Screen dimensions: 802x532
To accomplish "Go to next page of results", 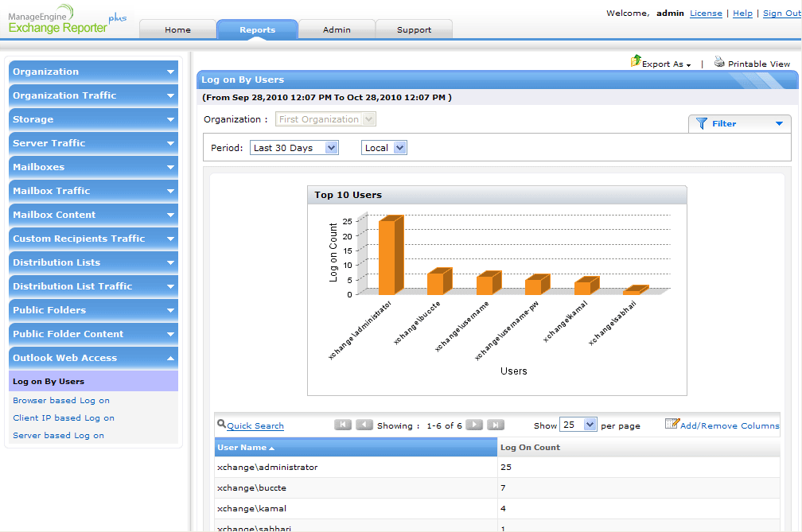I will pos(474,425).
